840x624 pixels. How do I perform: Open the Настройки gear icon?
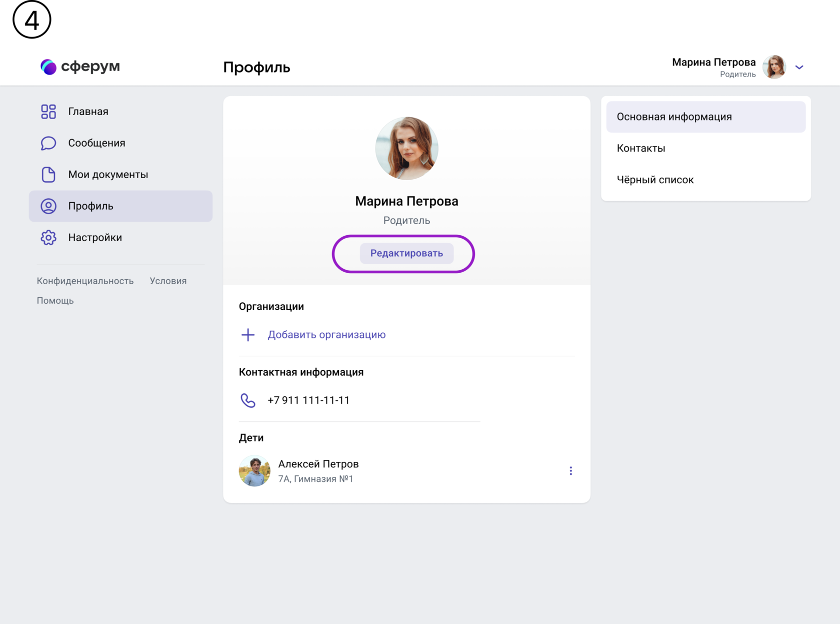click(48, 238)
